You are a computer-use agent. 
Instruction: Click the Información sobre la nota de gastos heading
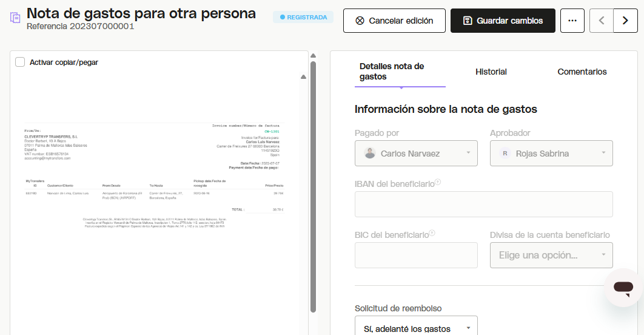coord(446,109)
